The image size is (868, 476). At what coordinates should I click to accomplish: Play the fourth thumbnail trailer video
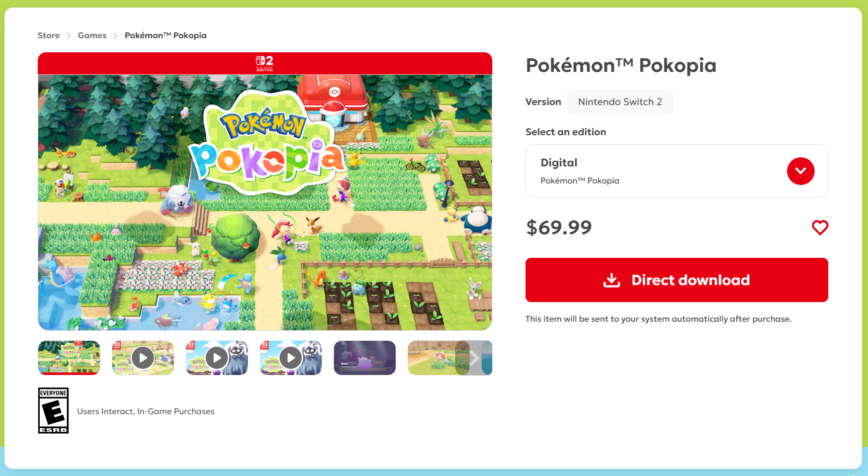click(291, 358)
